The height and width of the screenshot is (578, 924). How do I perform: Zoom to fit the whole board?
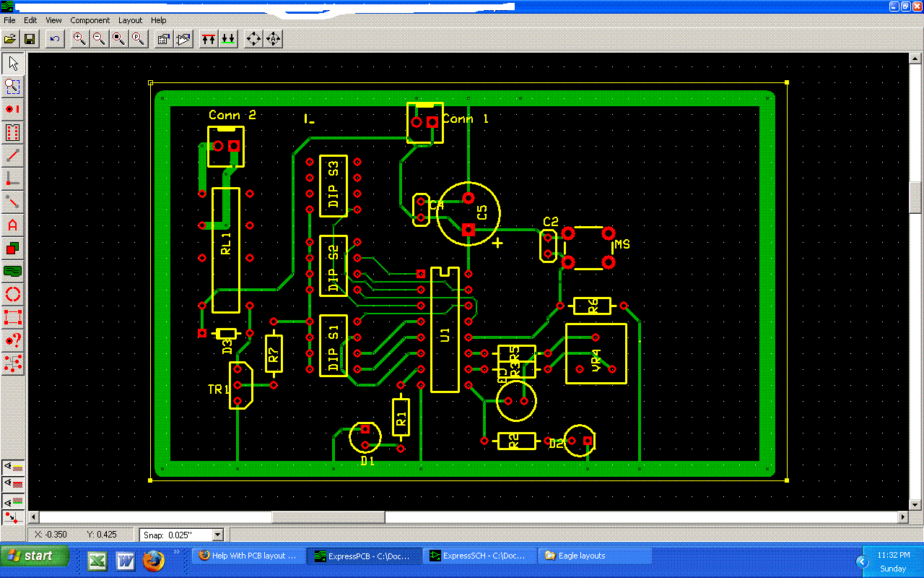point(118,39)
